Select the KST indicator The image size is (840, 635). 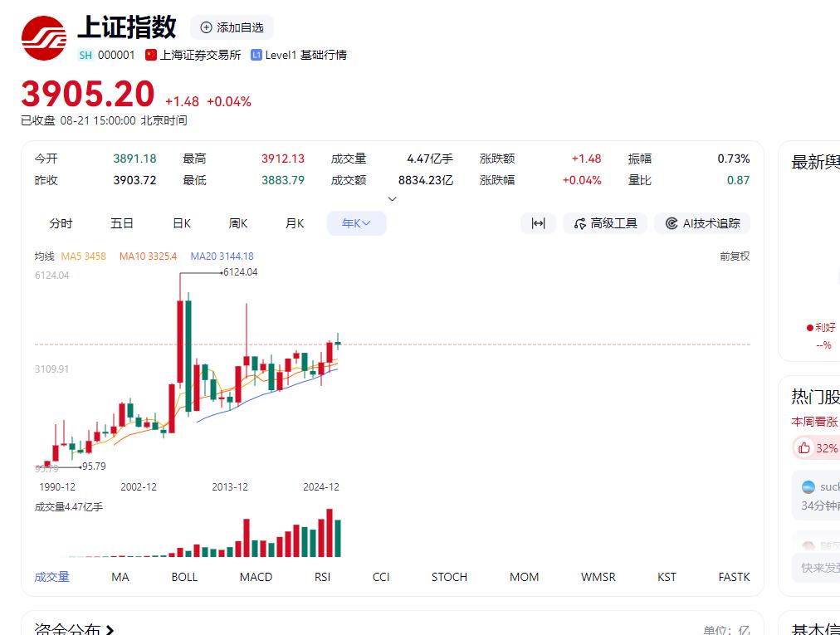(x=667, y=577)
